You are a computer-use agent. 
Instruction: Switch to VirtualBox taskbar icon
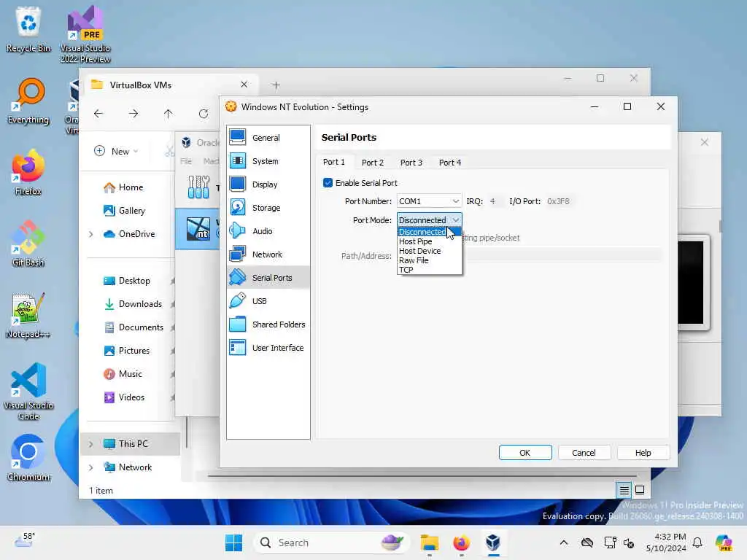(493, 542)
